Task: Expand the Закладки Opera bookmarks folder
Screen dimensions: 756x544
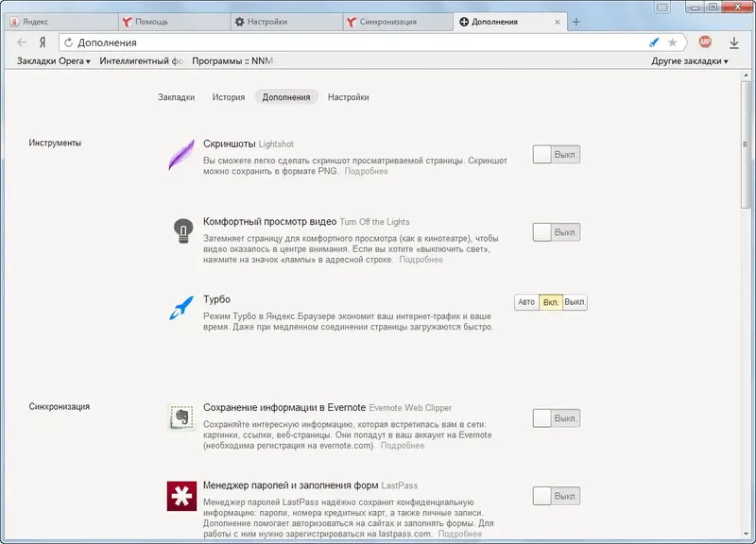Action: click(x=54, y=61)
